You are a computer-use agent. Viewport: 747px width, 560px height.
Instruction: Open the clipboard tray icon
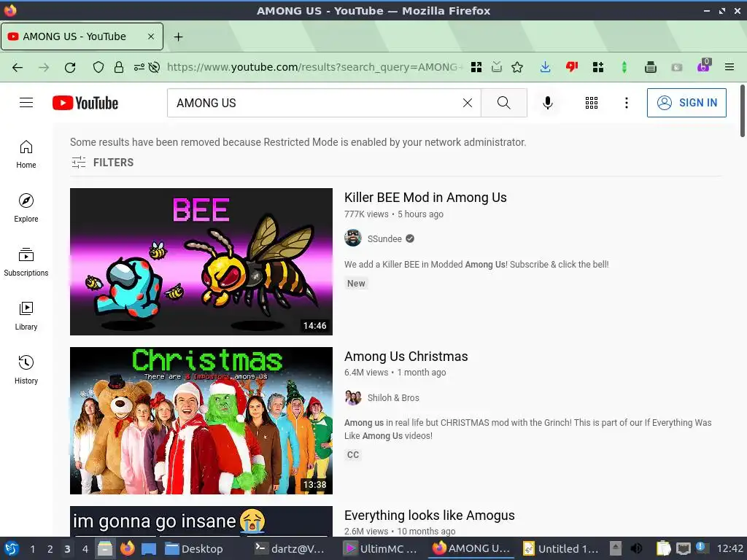[663, 548]
